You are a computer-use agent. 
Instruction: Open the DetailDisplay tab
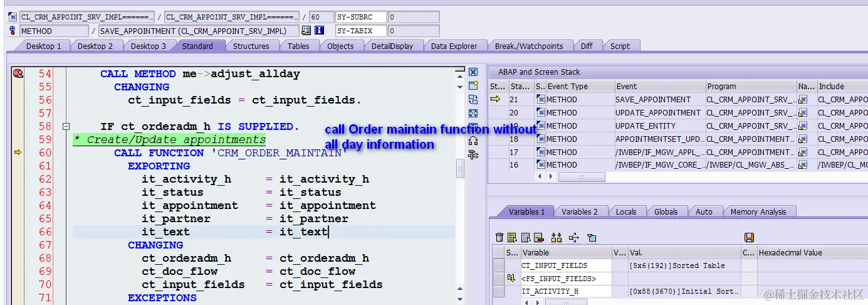pyautogui.click(x=392, y=46)
